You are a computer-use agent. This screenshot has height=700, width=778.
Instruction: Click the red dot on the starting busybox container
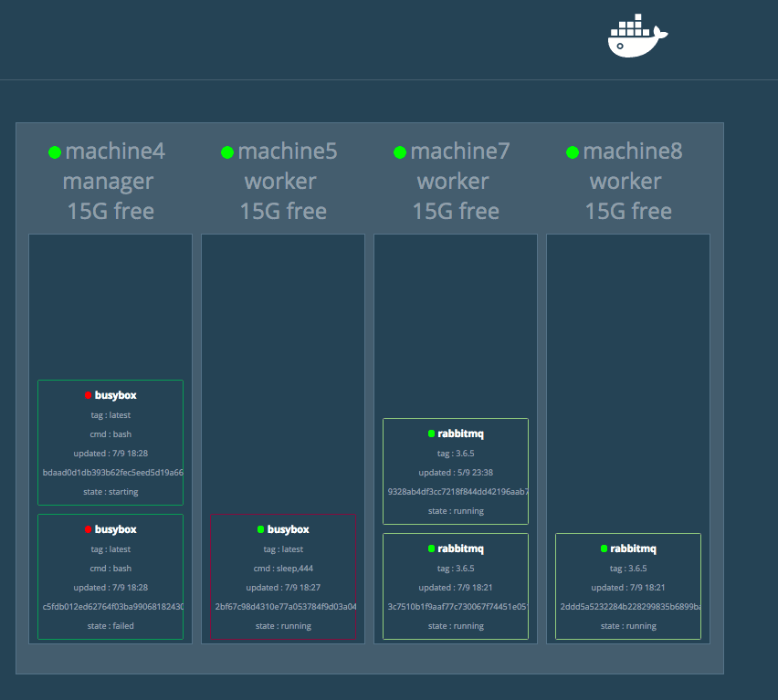87,395
